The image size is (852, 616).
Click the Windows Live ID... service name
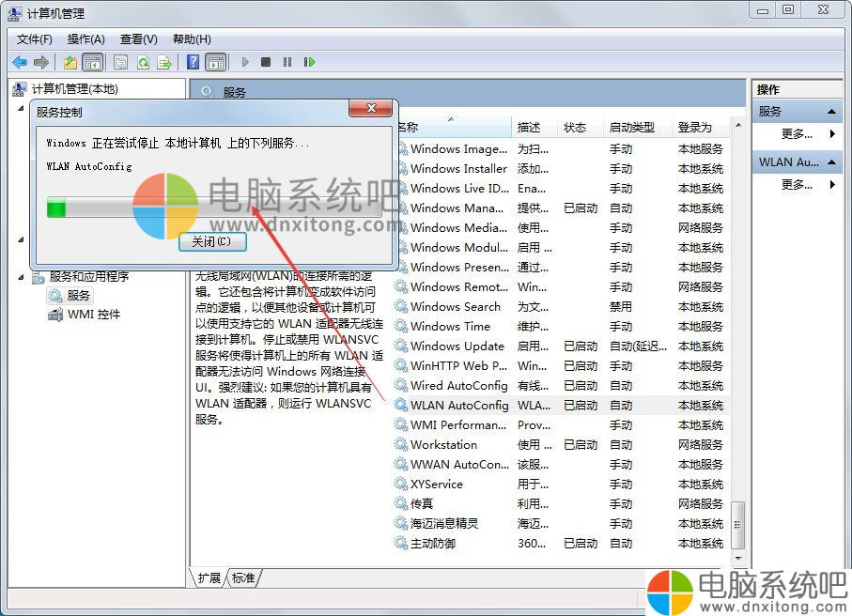coord(459,188)
